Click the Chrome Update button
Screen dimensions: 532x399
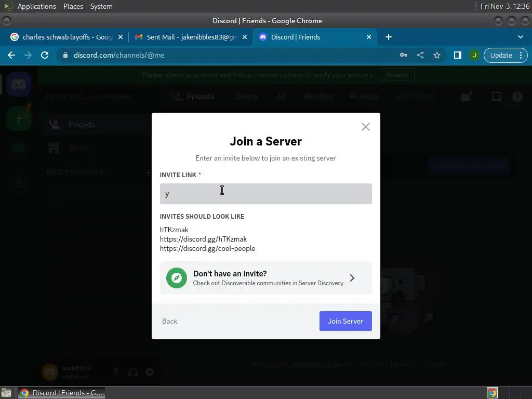501,55
